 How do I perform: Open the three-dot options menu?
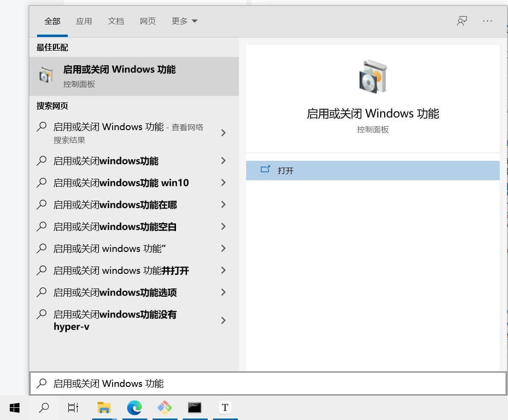487,21
